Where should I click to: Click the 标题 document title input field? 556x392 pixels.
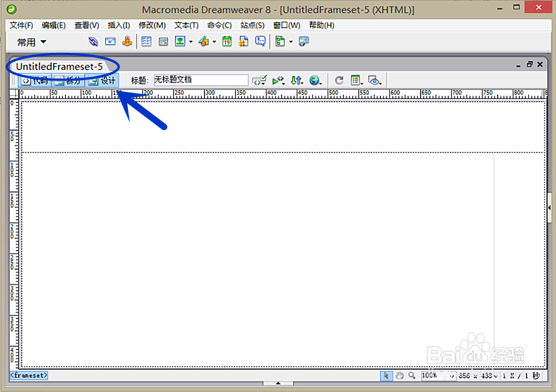pyautogui.click(x=201, y=79)
